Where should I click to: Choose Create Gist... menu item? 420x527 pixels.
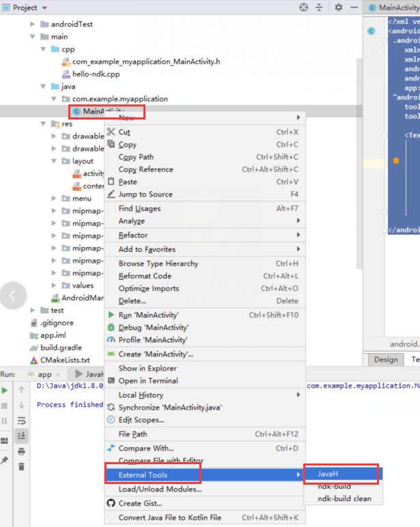point(205,503)
